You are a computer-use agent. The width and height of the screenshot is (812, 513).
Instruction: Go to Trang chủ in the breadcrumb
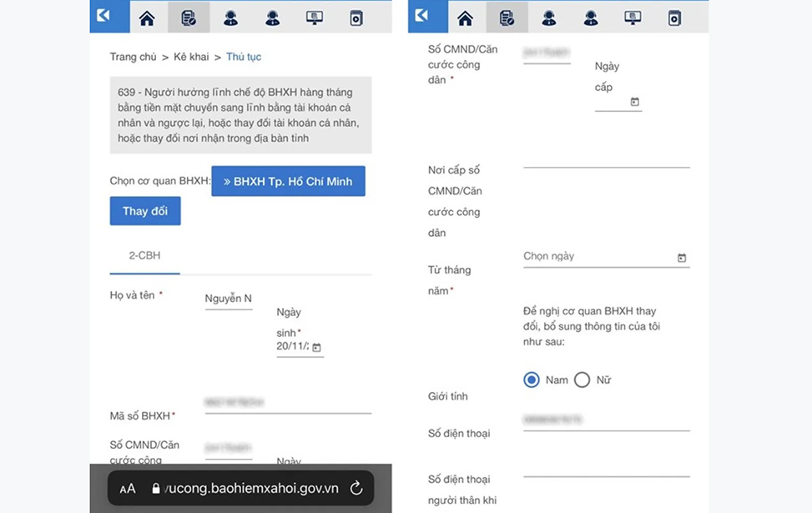point(133,57)
